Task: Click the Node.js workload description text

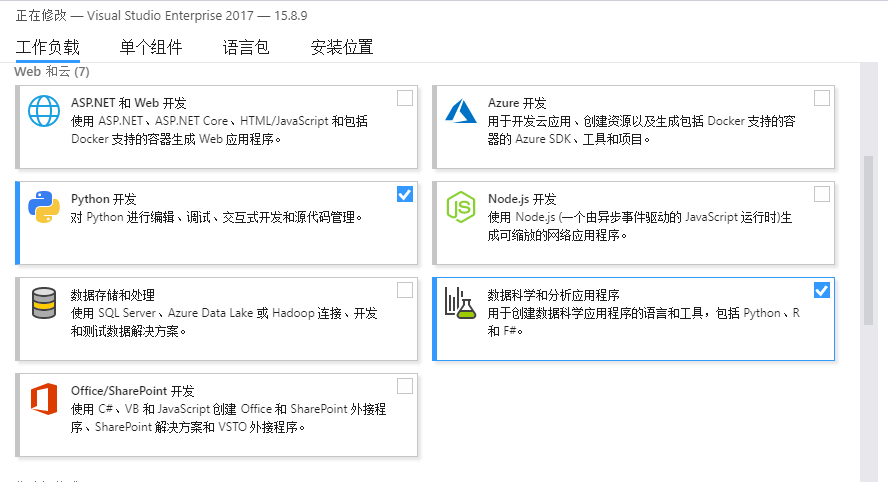Action: (640, 226)
